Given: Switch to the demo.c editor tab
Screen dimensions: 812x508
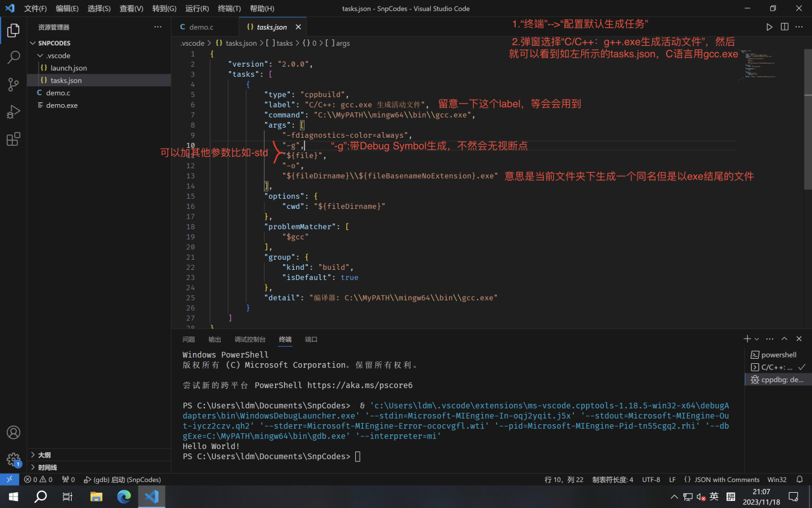Looking at the screenshot, I should 205,27.
